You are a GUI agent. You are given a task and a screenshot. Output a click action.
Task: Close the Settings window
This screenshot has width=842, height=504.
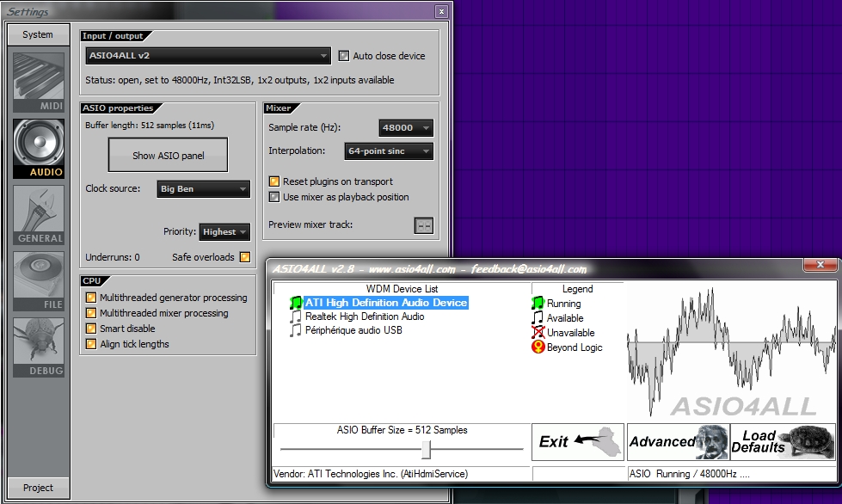coord(441,11)
